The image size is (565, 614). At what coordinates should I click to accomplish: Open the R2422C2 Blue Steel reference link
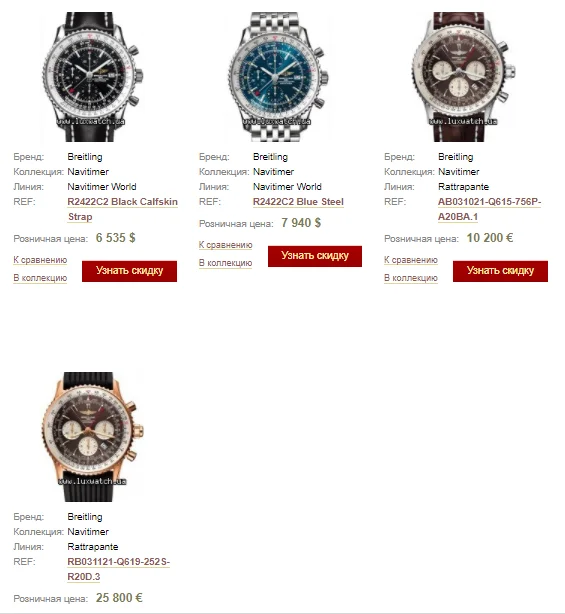coord(298,202)
